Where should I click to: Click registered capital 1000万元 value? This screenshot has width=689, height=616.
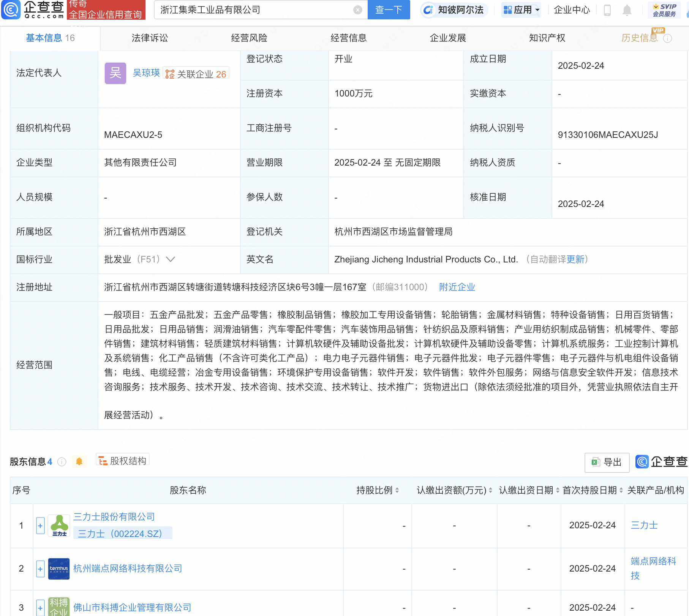353,93
